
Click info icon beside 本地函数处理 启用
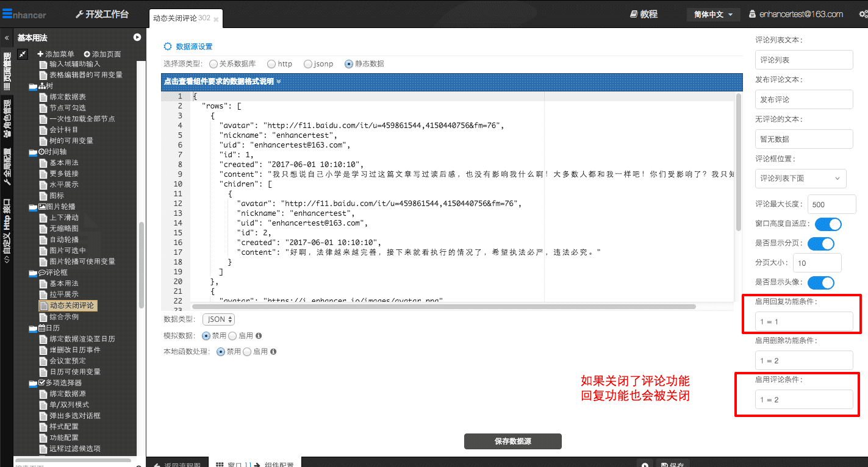click(x=273, y=352)
